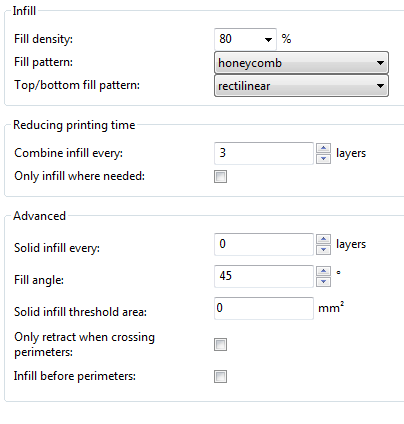This screenshot has width=404, height=424.
Task: Increase the Fill angle value
Action: [x=323, y=271]
